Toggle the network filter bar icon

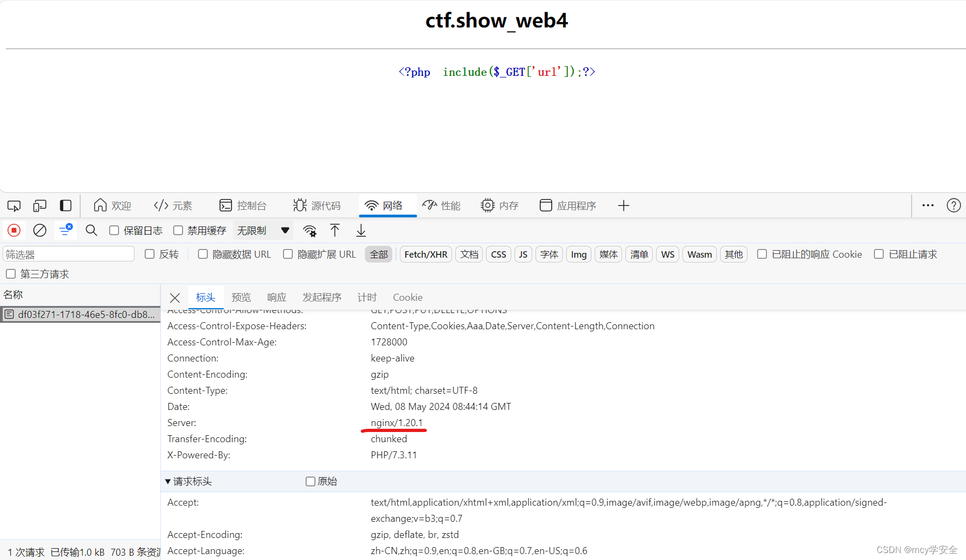[66, 230]
